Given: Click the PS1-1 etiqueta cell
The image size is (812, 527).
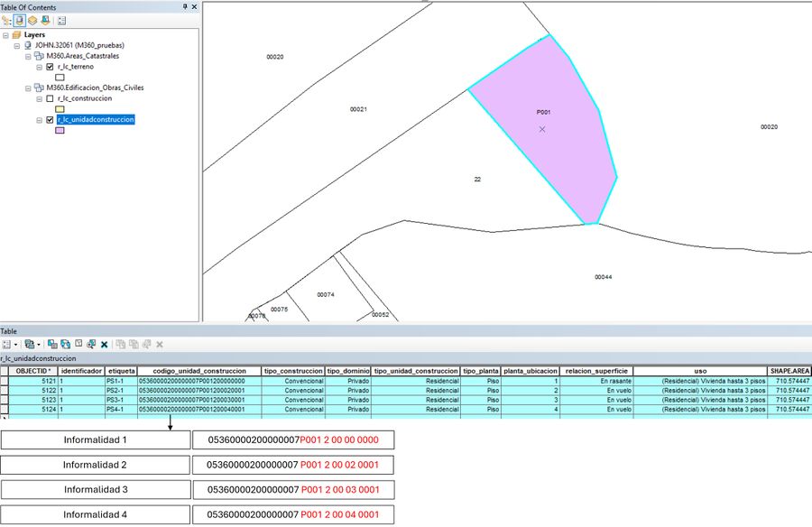Looking at the screenshot, I should click(x=121, y=381).
